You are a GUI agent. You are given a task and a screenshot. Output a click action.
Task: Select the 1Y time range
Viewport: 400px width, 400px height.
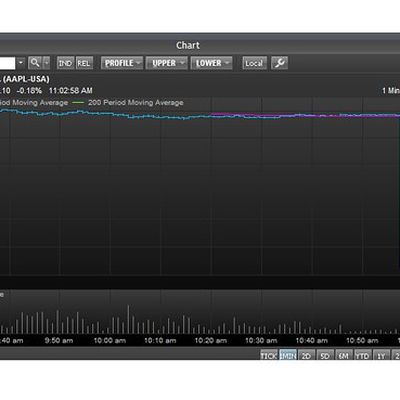pos(381,355)
